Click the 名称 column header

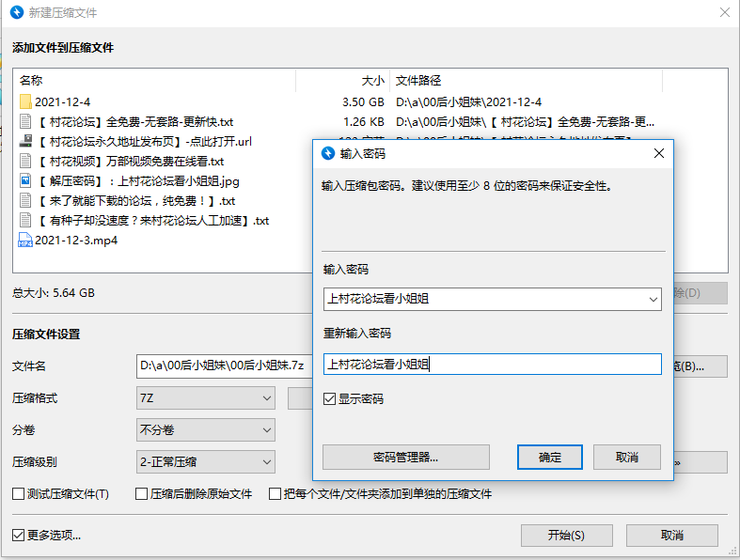tap(31, 81)
